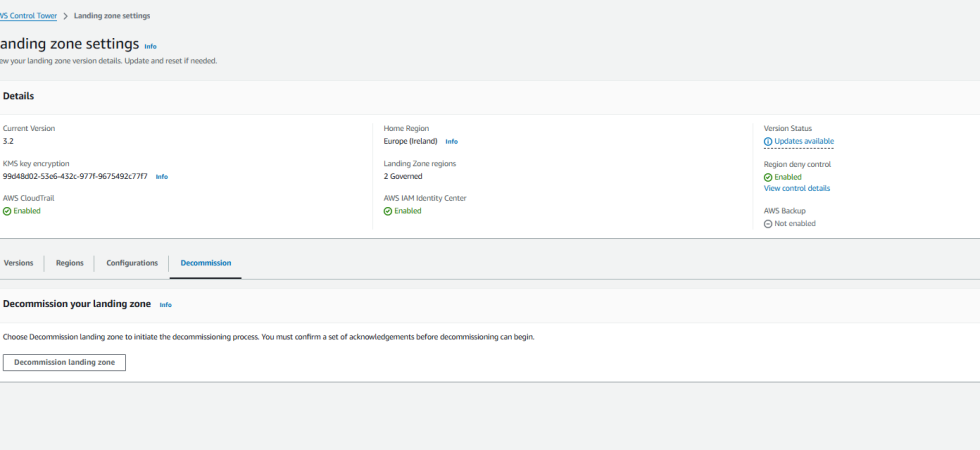Image resolution: width=980 pixels, height=450 pixels.
Task: Click the Europe (Ireland) home region text
Action: point(411,141)
